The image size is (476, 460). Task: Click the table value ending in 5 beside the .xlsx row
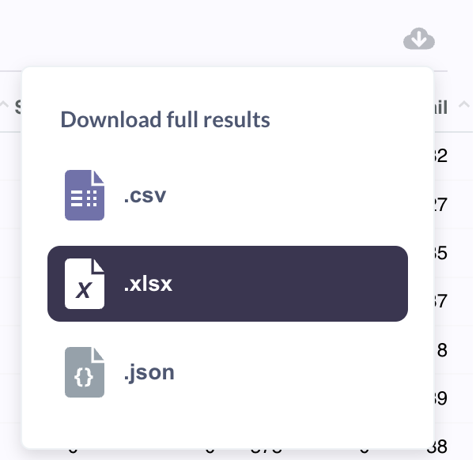[440, 253]
